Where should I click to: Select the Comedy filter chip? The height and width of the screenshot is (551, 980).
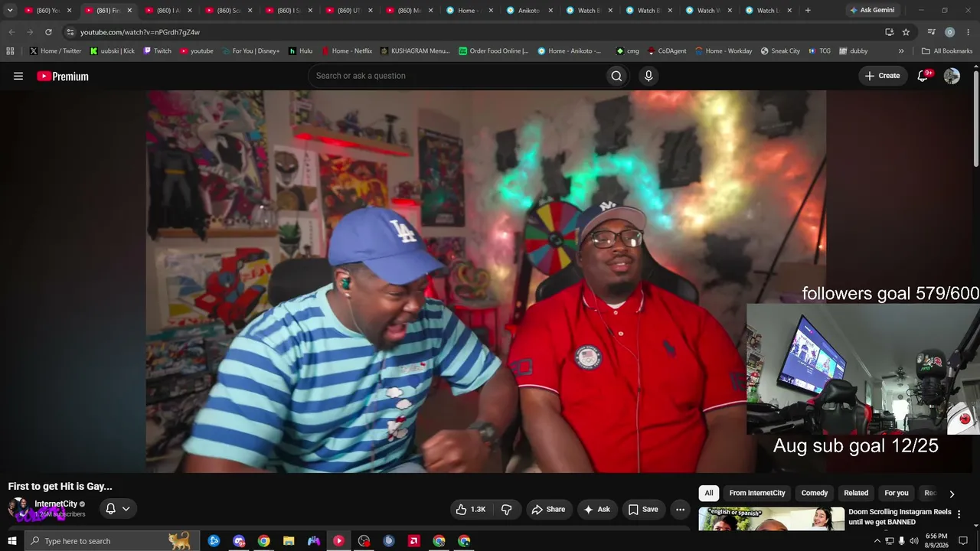pos(815,493)
